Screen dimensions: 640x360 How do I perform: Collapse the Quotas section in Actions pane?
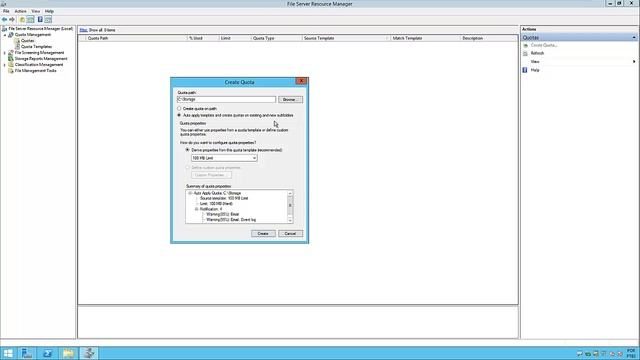tap(634, 38)
